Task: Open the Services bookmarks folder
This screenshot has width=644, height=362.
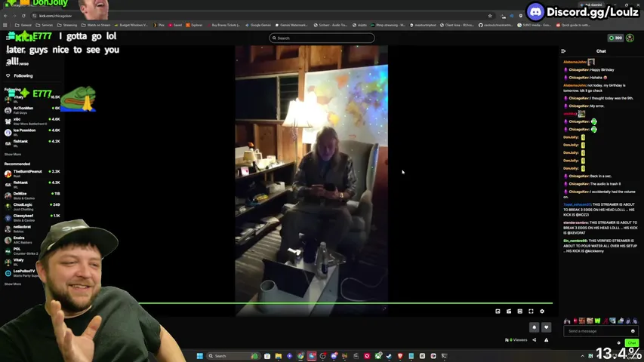Action: pos(45,25)
